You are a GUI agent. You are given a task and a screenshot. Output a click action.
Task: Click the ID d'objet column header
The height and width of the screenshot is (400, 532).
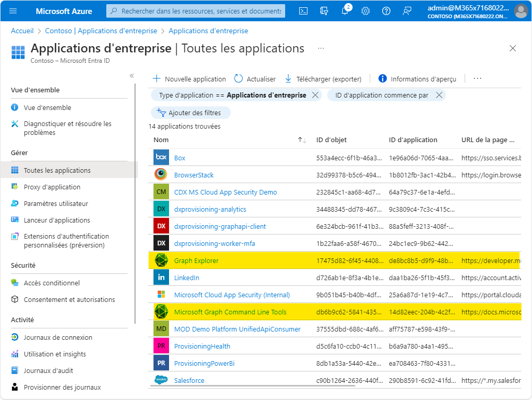pyautogui.click(x=331, y=140)
